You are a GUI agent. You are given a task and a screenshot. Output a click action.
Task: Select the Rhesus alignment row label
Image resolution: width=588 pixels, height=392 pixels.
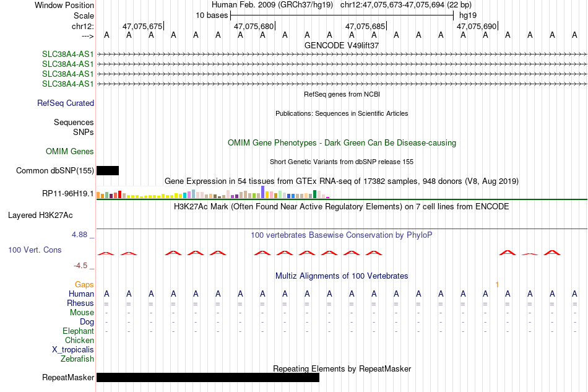pos(80,303)
